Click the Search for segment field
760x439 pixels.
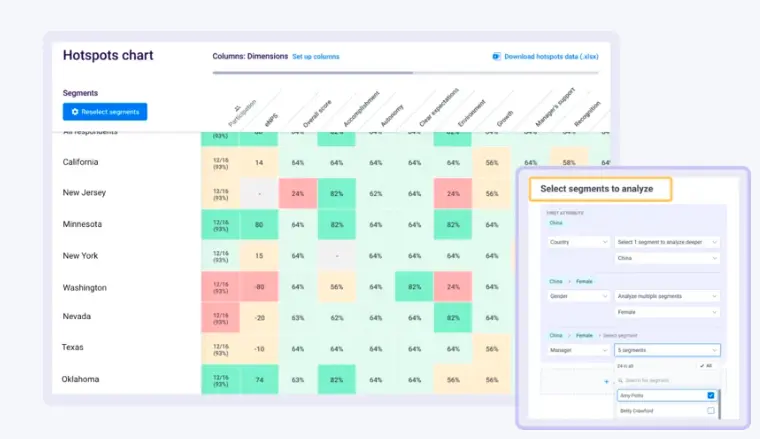click(x=665, y=381)
